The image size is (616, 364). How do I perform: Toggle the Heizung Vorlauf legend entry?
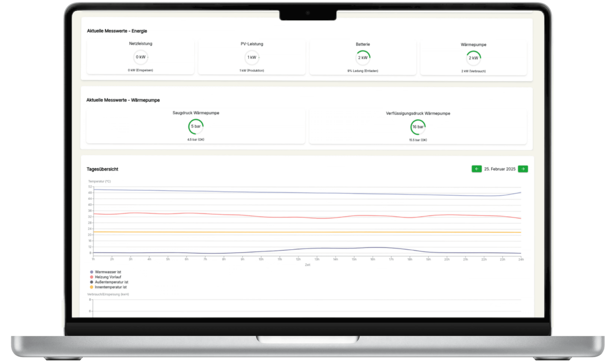[x=108, y=277]
